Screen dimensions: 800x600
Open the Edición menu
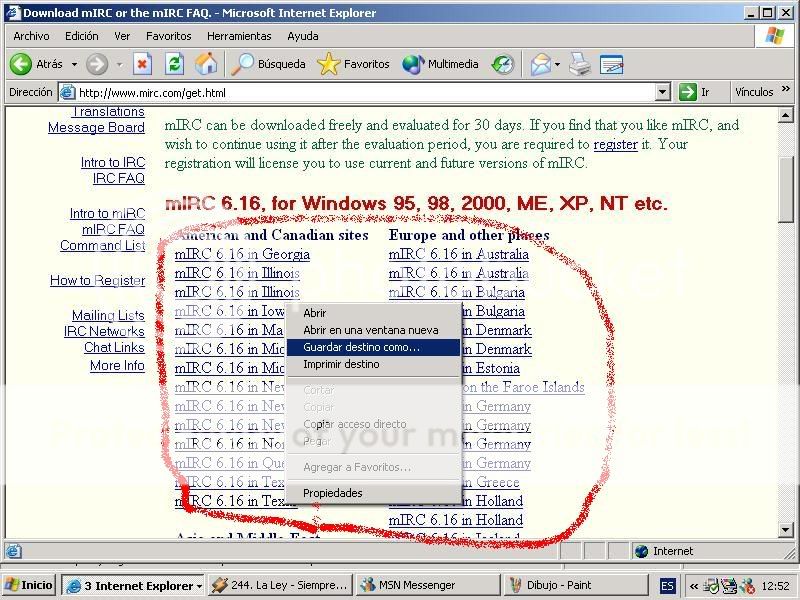pyautogui.click(x=82, y=36)
